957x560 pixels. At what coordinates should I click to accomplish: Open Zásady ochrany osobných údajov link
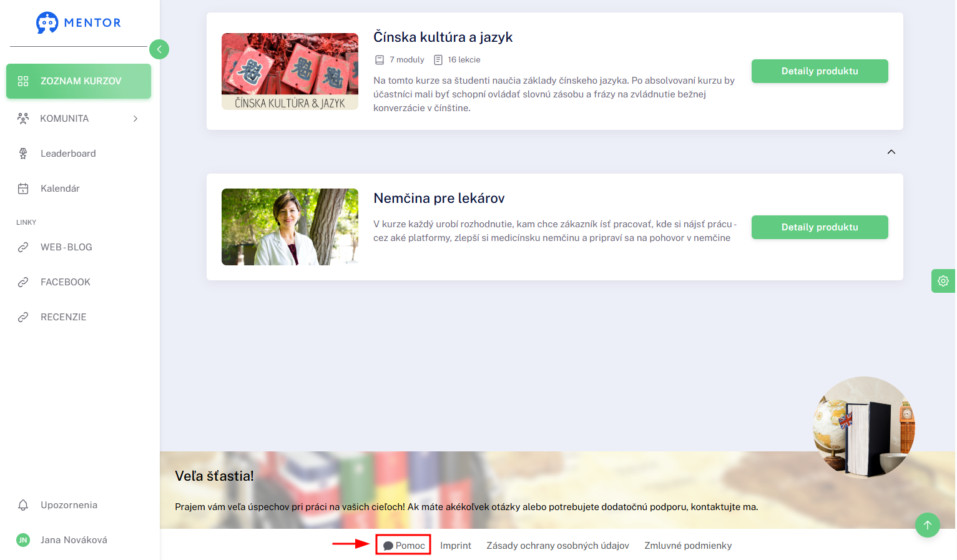click(558, 546)
